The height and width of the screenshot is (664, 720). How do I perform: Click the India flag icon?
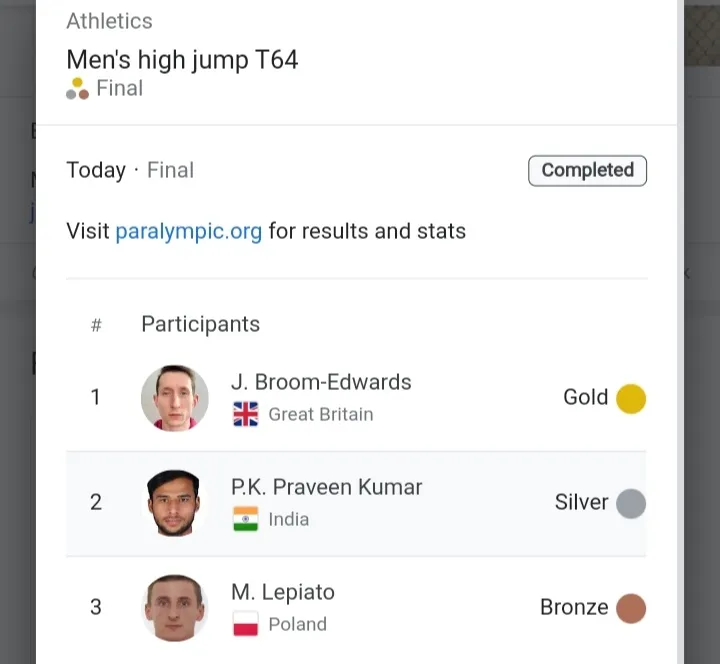[246, 519]
